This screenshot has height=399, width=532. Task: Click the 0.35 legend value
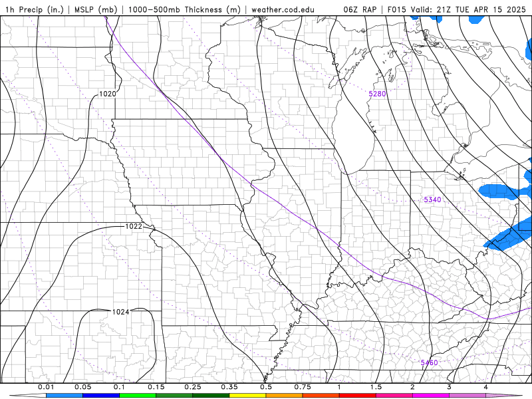click(229, 387)
